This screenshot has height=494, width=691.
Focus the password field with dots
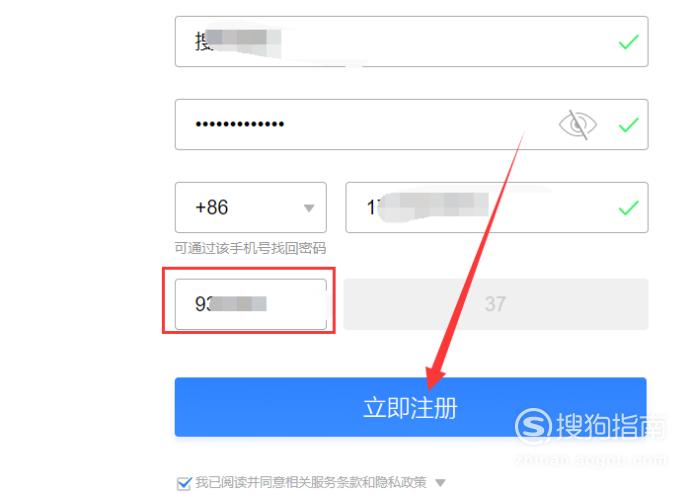tap(411, 125)
